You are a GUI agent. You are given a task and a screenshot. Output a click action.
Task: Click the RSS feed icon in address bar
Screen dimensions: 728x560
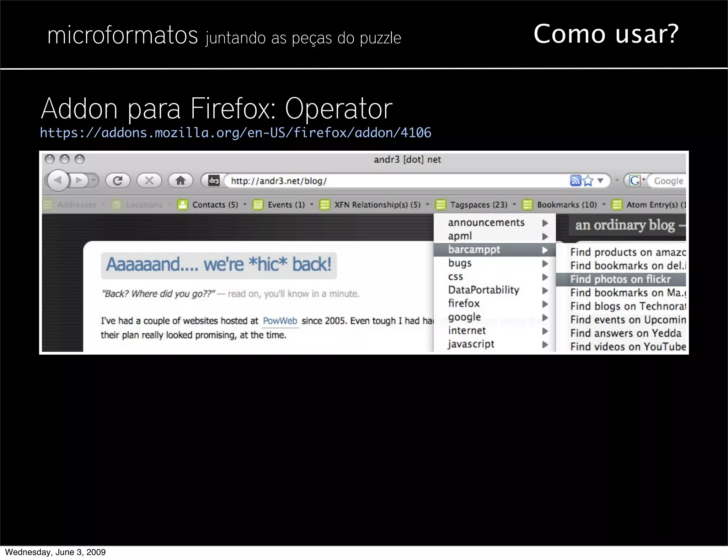[575, 181]
